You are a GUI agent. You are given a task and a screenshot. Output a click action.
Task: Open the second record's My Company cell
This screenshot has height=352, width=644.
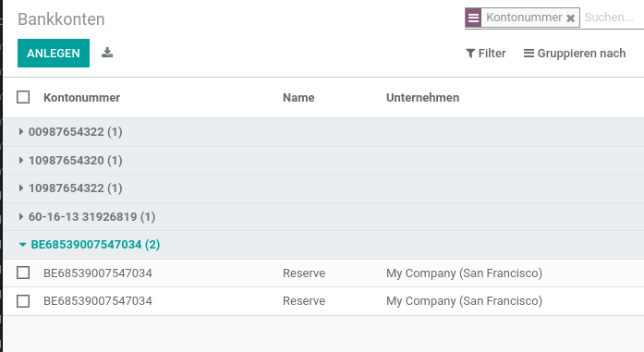pyautogui.click(x=464, y=301)
